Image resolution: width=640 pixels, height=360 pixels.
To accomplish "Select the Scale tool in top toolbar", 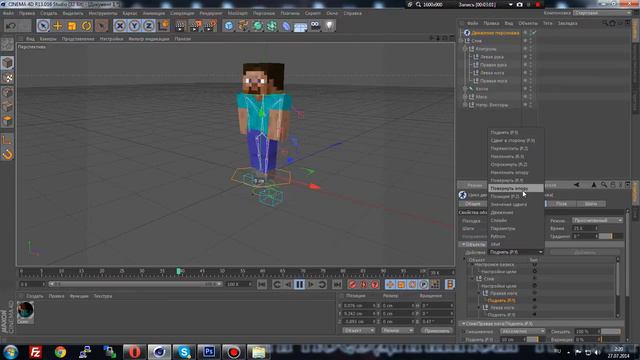I will (x=72, y=26).
